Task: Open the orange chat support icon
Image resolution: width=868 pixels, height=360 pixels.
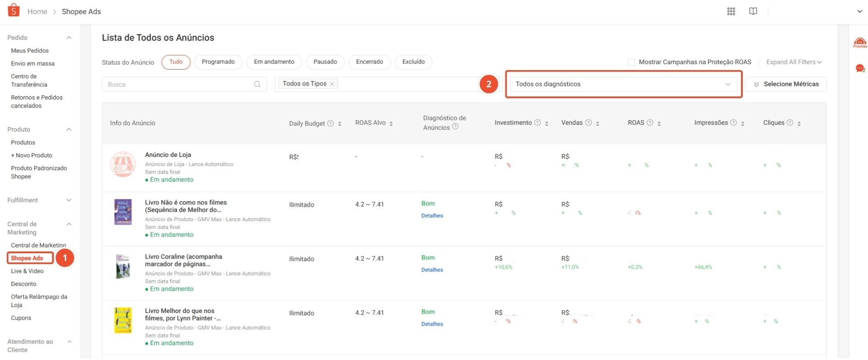Action: coord(859,68)
